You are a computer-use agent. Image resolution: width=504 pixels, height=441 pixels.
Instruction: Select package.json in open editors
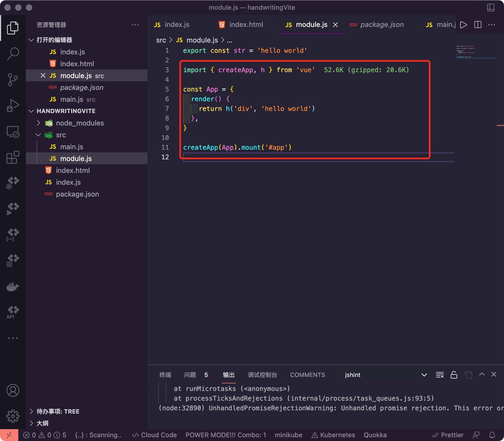(x=87, y=87)
